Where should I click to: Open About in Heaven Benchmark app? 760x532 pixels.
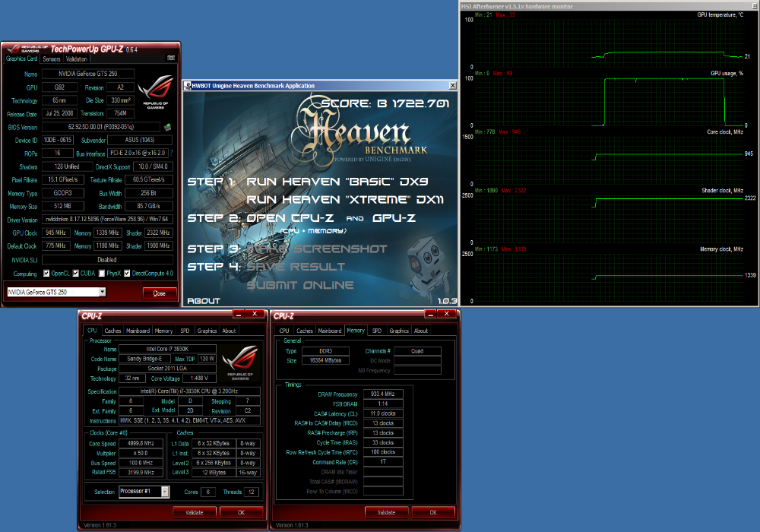point(204,301)
